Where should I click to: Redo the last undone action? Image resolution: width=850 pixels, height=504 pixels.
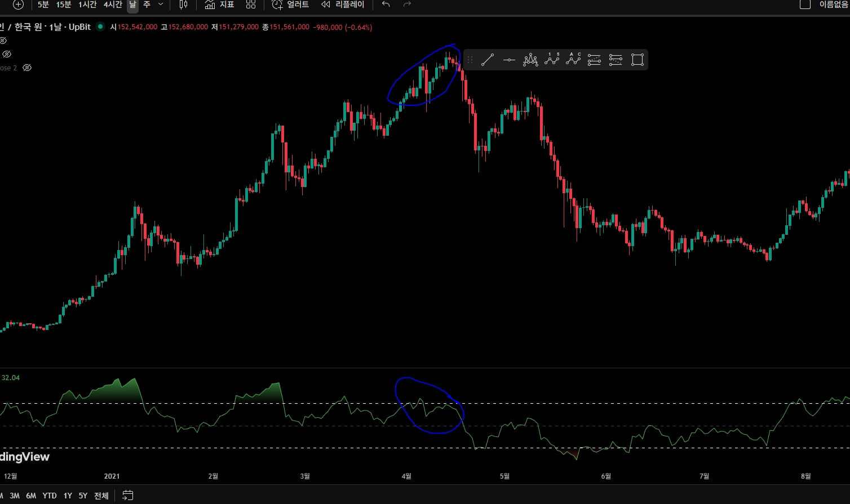pos(407,5)
